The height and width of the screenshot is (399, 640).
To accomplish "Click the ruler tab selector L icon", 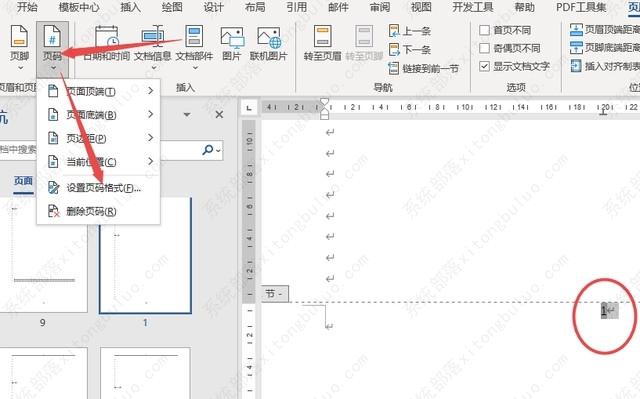I will click(x=249, y=108).
